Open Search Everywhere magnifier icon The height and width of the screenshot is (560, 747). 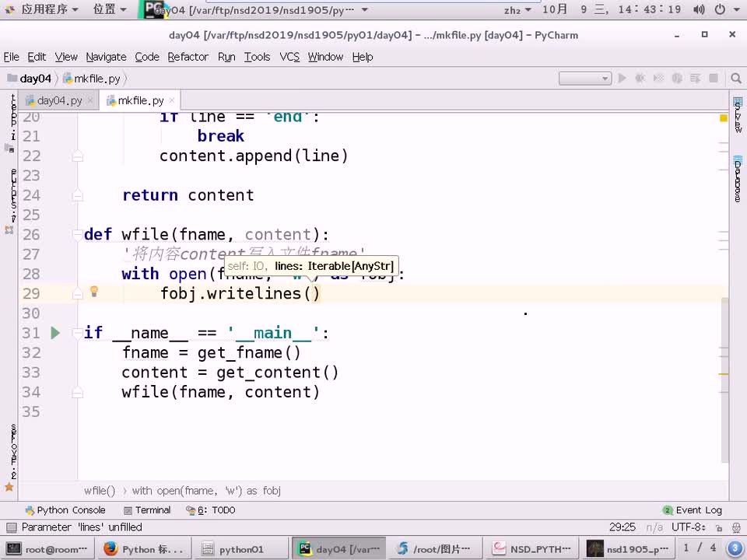[736, 78]
